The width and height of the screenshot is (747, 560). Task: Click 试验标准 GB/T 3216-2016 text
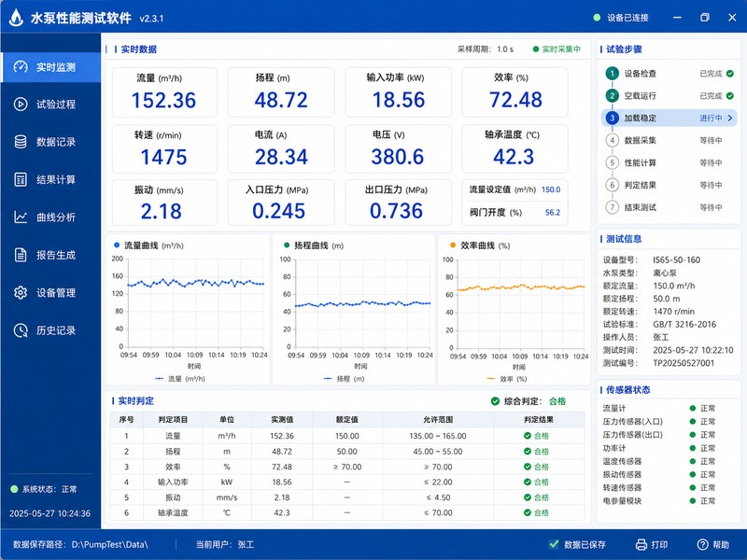click(684, 324)
